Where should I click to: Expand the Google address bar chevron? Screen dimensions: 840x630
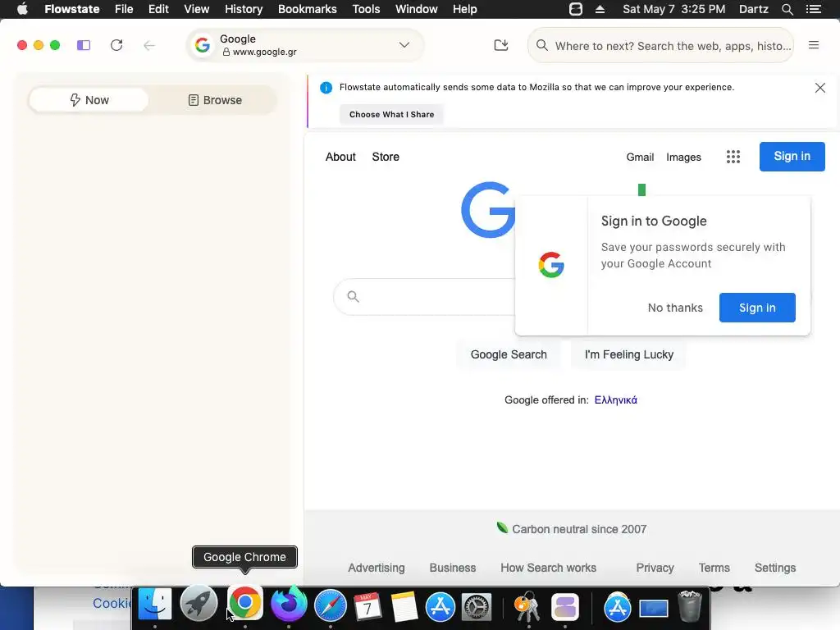tap(404, 45)
